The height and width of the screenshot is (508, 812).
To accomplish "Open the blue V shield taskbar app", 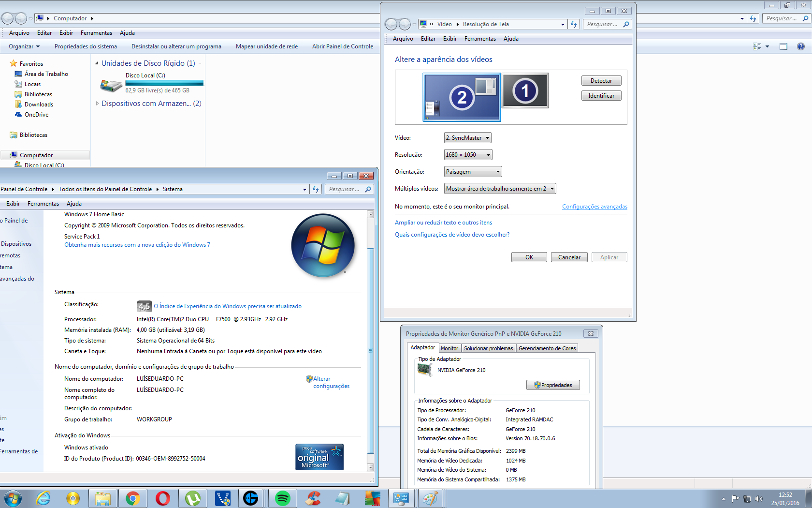I will pyautogui.click(x=223, y=498).
